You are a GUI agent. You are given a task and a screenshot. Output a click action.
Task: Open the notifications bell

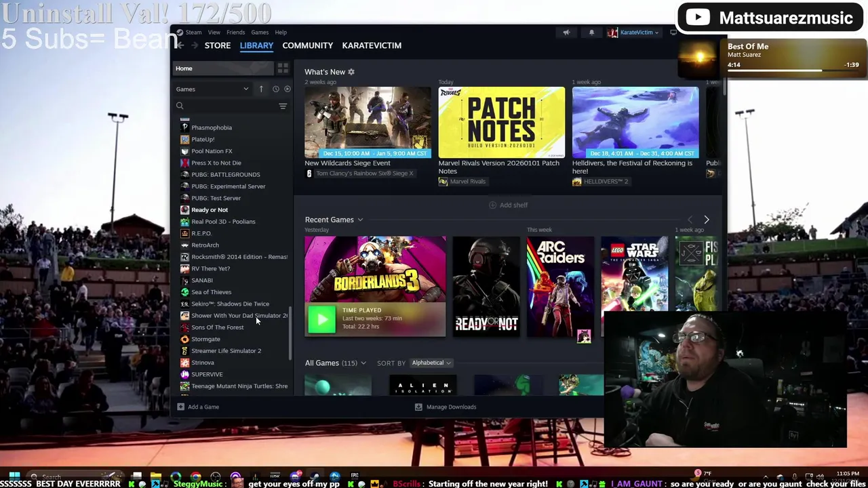click(591, 33)
